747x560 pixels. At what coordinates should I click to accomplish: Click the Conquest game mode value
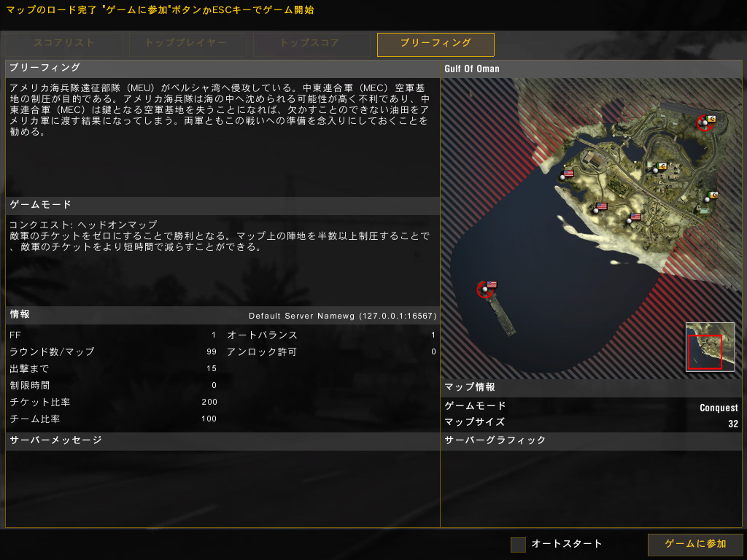tap(719, 408)
